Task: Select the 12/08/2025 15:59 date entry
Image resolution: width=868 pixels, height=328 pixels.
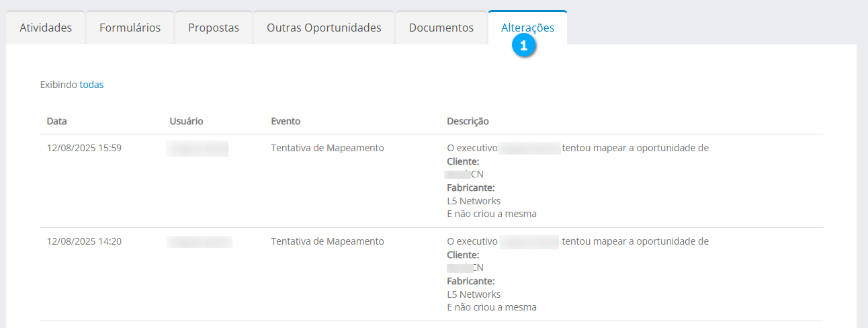Action: [x=84, y=148]
